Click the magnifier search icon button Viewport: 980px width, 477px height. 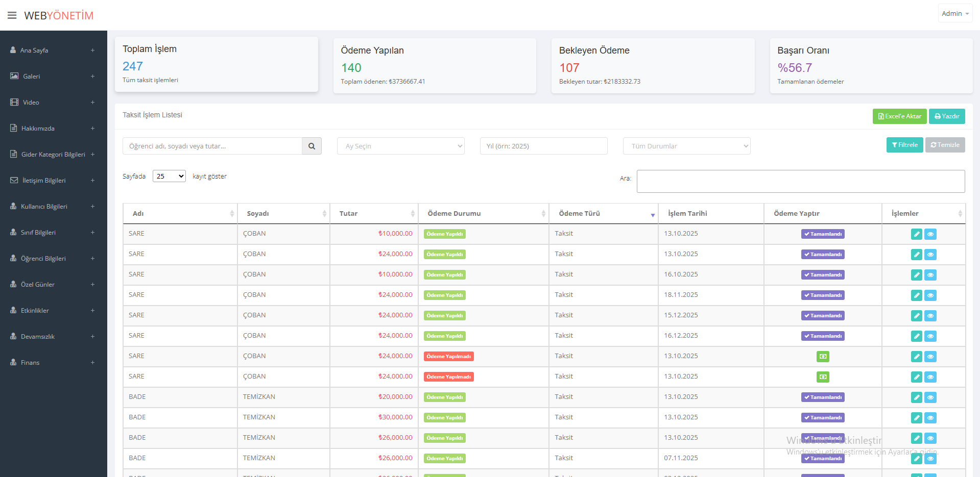312,146
